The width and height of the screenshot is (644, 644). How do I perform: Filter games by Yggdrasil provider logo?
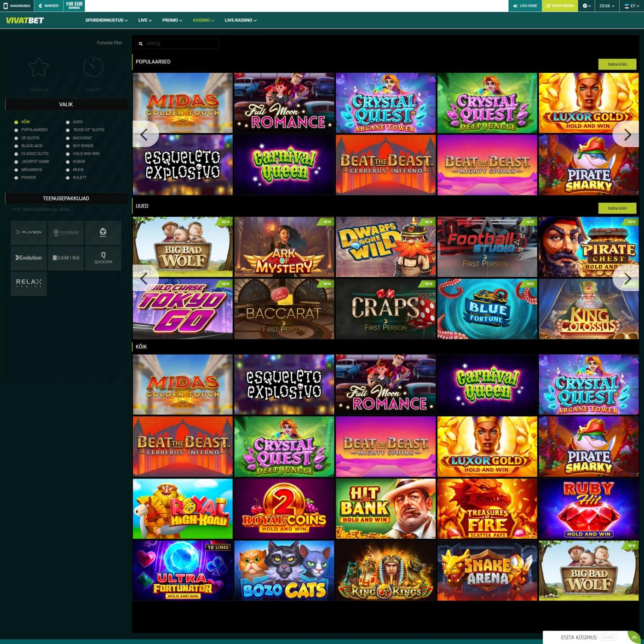pos(66,232)
